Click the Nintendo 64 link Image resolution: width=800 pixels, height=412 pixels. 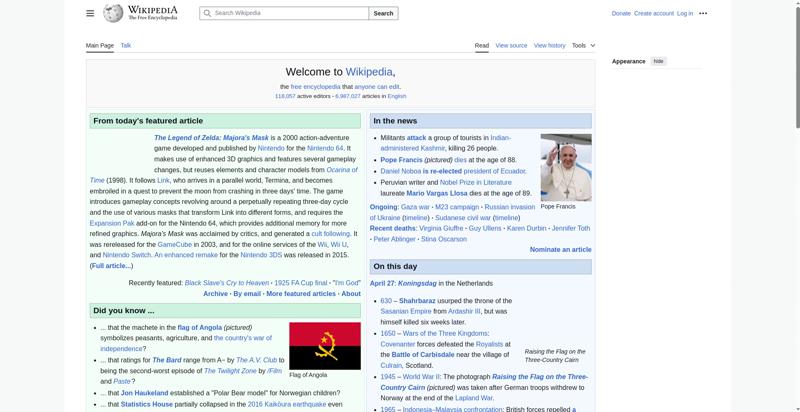[325, 148]
